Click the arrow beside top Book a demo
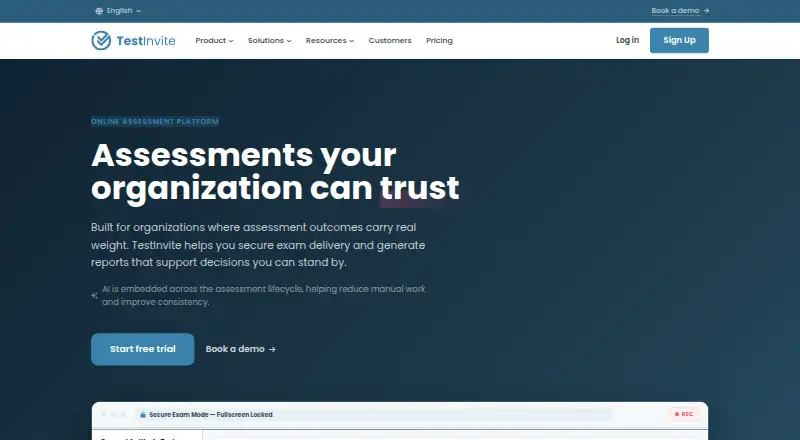The image size is (800, 440). 706,11
